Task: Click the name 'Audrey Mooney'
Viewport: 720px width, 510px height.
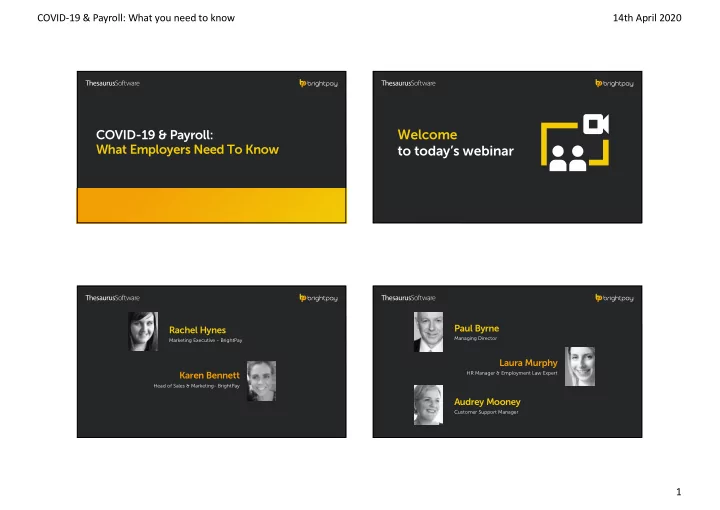Action: [x=487, y=402]
